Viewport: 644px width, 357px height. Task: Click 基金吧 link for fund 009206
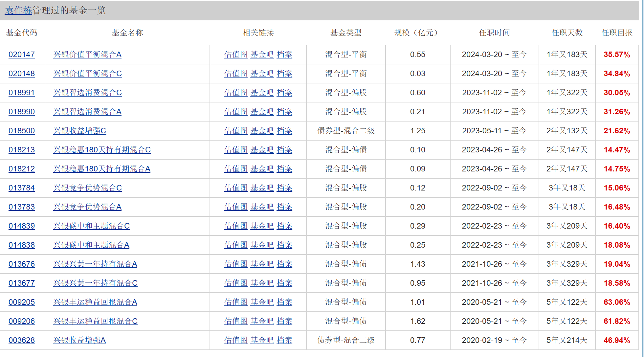[x=262, y=321]
